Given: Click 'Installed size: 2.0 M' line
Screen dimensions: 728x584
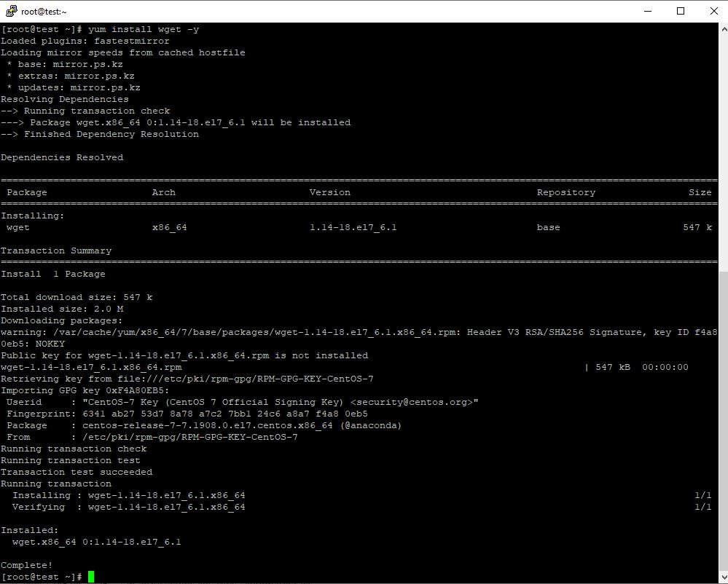Looking at the screenshot, I should click(x=62, y=309).
